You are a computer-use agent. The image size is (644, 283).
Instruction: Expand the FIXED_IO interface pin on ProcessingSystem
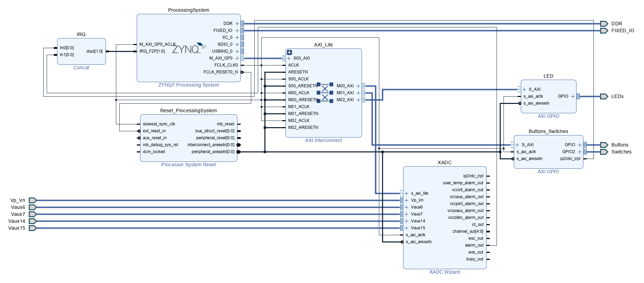point(237,30)
